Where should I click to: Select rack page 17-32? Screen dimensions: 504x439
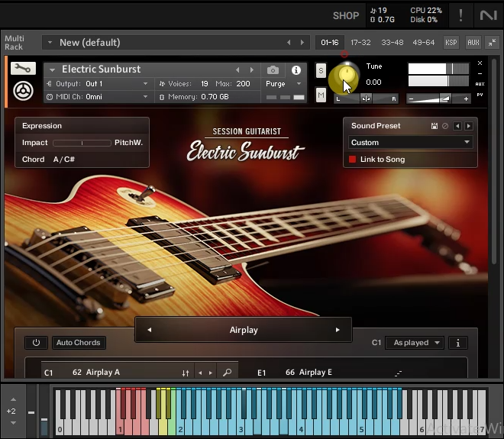(x=360, y=43)
